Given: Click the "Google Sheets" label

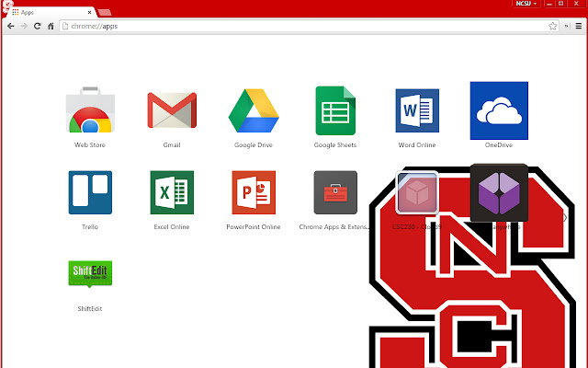Looking at the screenshot, I should click(x=335, y=145).
